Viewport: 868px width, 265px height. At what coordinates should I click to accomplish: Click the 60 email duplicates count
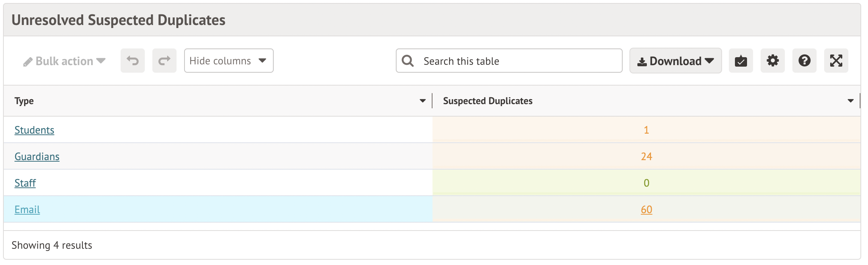(x=646, y=209)
